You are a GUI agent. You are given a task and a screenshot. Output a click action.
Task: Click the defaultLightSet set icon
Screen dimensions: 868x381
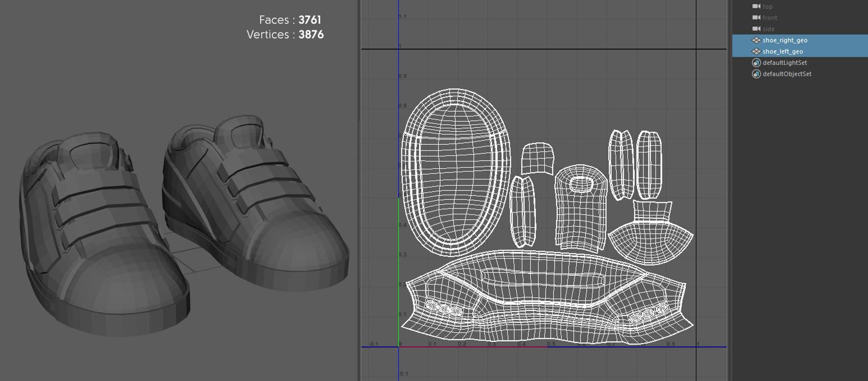coord(756,63)
